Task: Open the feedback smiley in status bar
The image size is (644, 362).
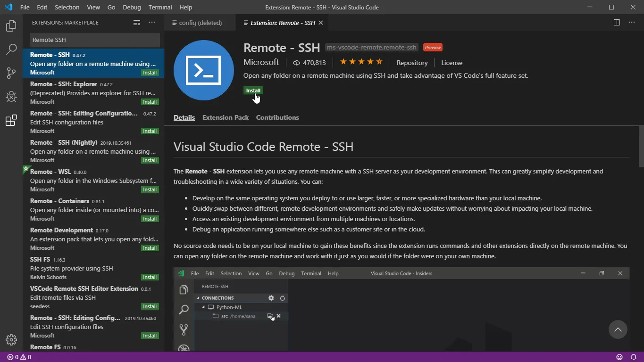Action: [619, 357]
